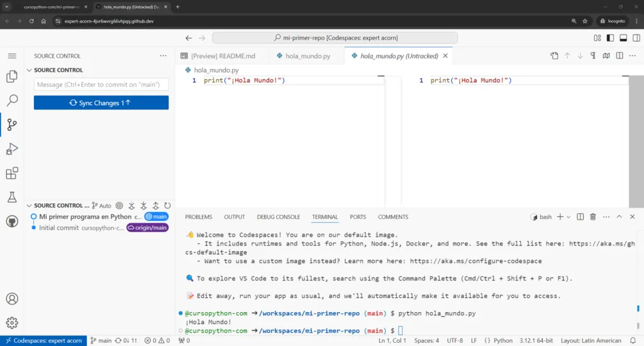
Task: Close the hola_mundo.py (Untracked) tab
Action: point(445,56)
